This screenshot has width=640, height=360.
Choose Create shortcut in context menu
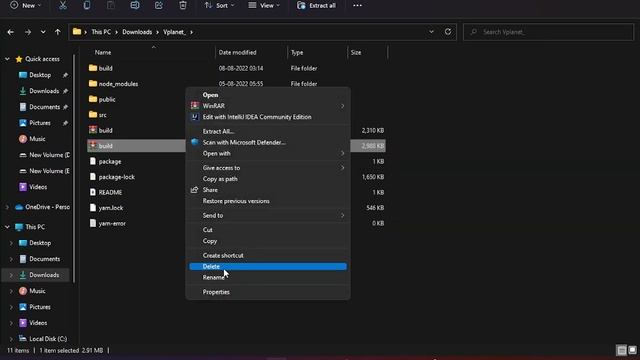pos(268,256)
